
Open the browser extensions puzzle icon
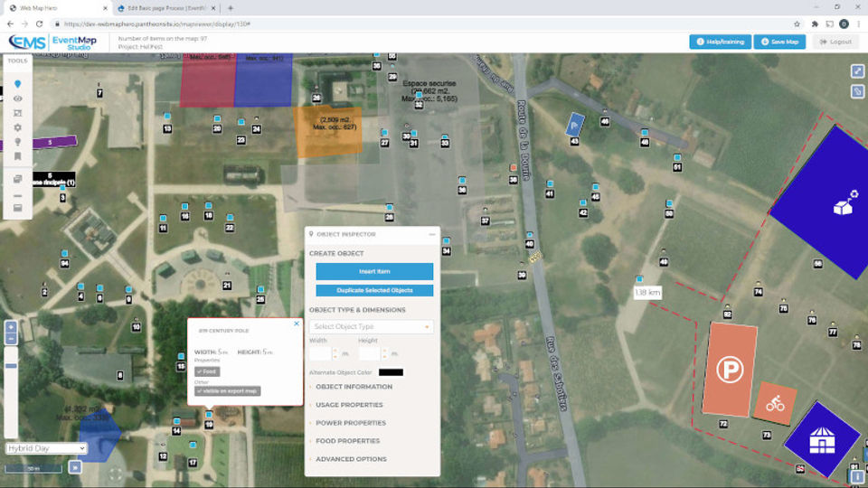click(815, 24)
